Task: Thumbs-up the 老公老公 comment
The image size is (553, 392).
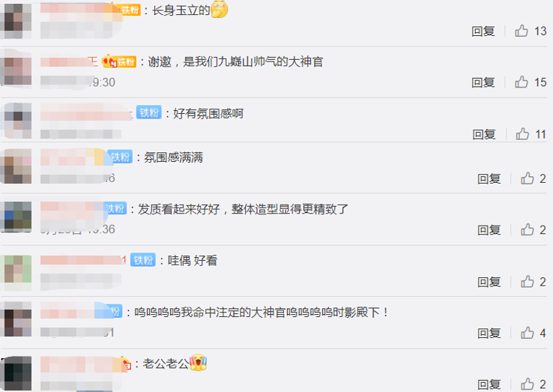Action: tap(528, 384)
